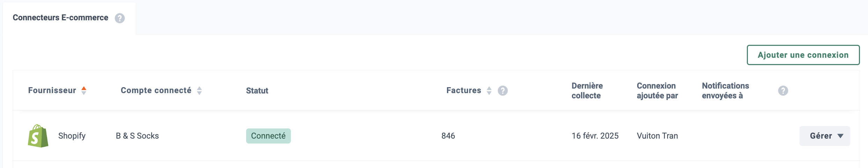This screenshot has width=868, height=168.
Task: Click the Fournisseur column header
Action: click(52, 90)
